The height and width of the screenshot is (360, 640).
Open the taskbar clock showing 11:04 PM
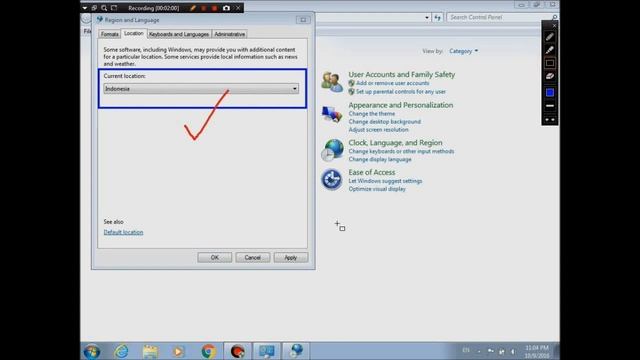[537, 351]
